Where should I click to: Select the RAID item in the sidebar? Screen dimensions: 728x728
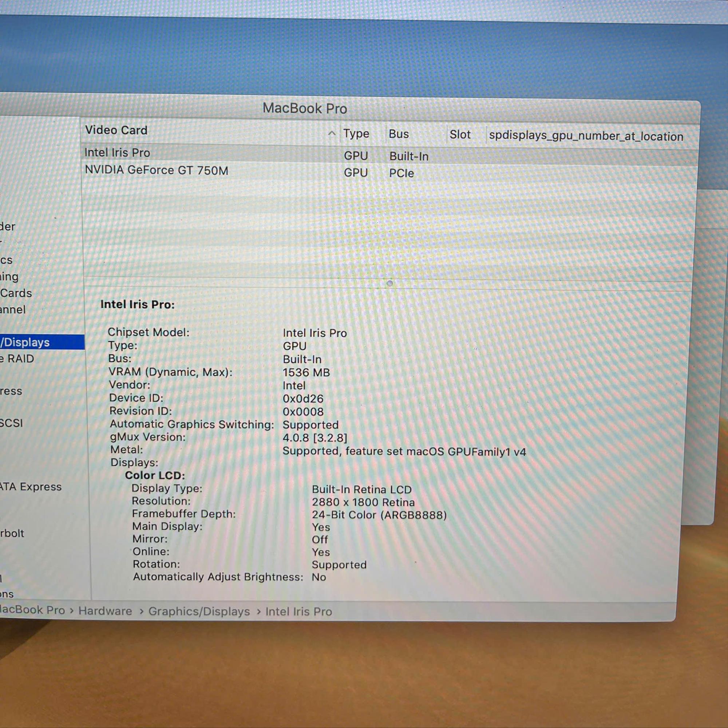(17, 358)
